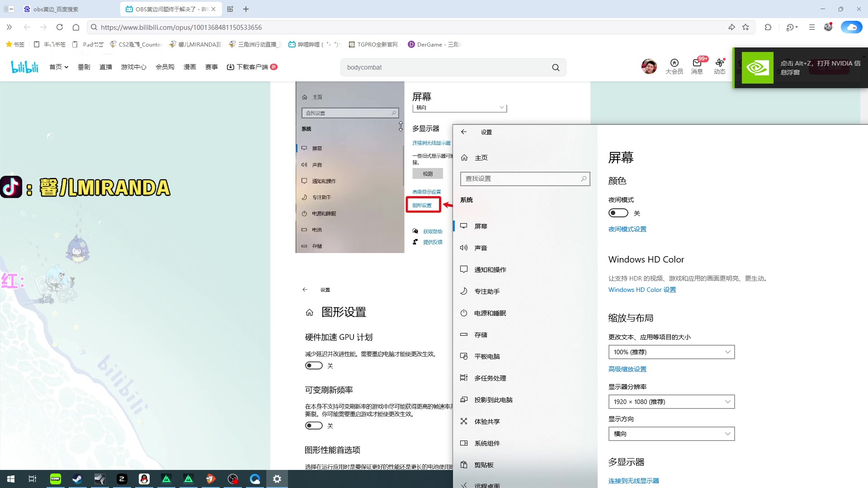Open 连接到无线显示器 link in Settings
868x488 pixels.
633,481
